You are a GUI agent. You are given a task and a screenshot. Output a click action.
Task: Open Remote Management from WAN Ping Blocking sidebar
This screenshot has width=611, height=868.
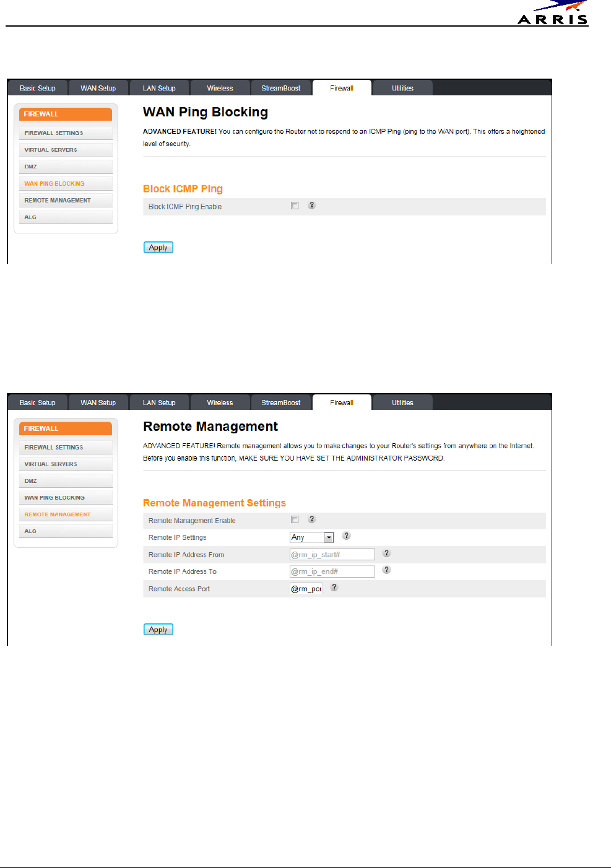[66, 200]
